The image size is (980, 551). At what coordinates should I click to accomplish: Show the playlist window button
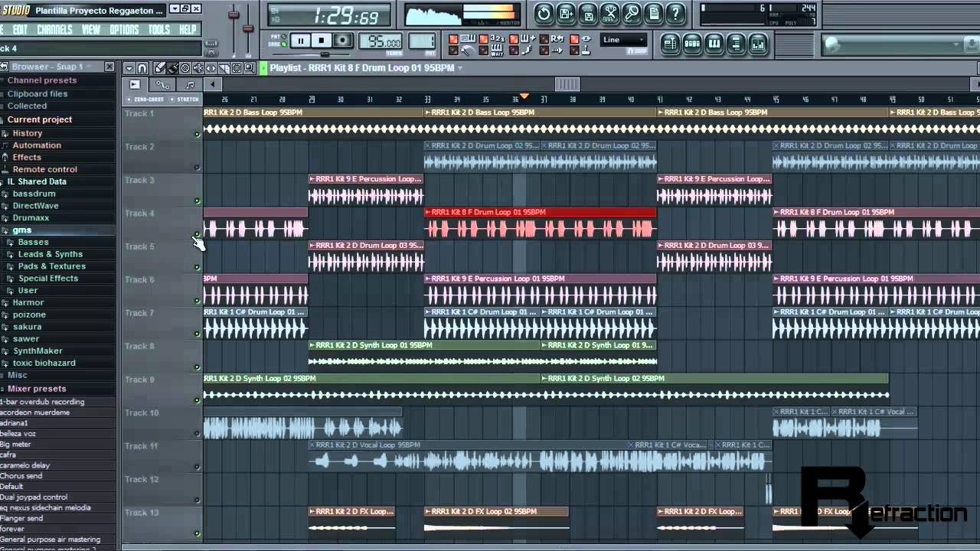670,44
